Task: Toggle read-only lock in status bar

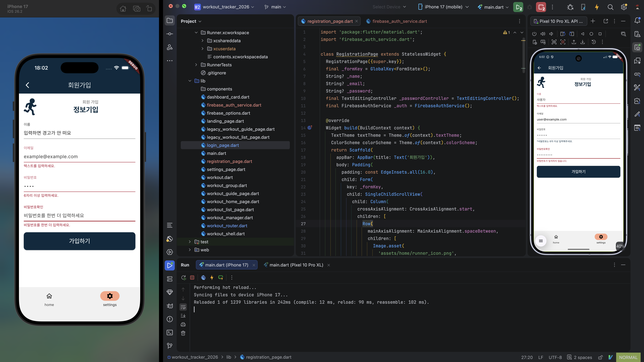Action: click(x=601, y=357)
